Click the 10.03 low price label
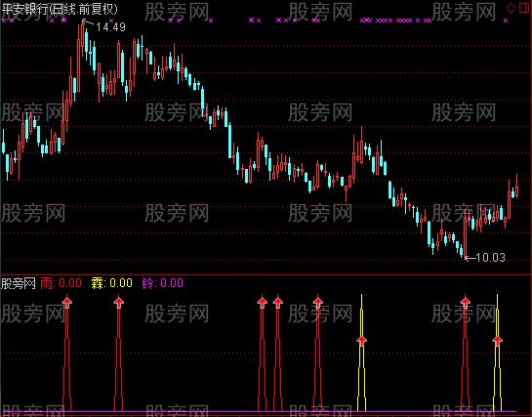This screenshot has width=532, height=417. click(x=491, y=258)
